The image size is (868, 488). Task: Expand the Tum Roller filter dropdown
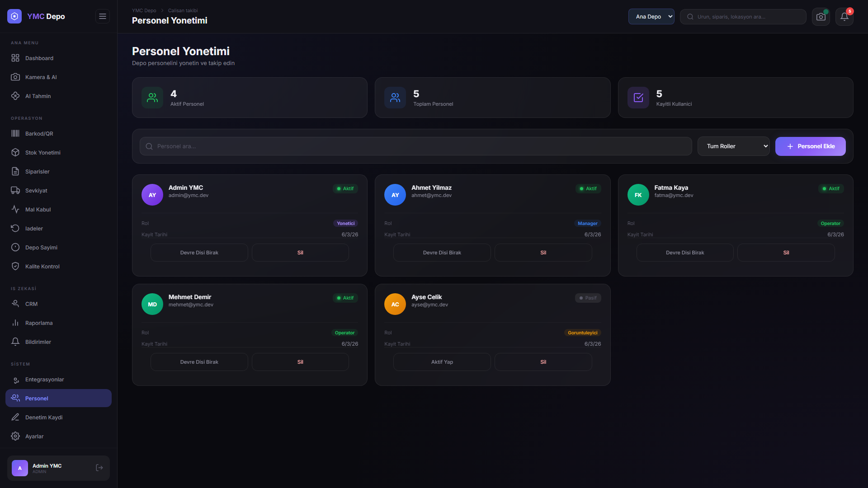(733, 146)
